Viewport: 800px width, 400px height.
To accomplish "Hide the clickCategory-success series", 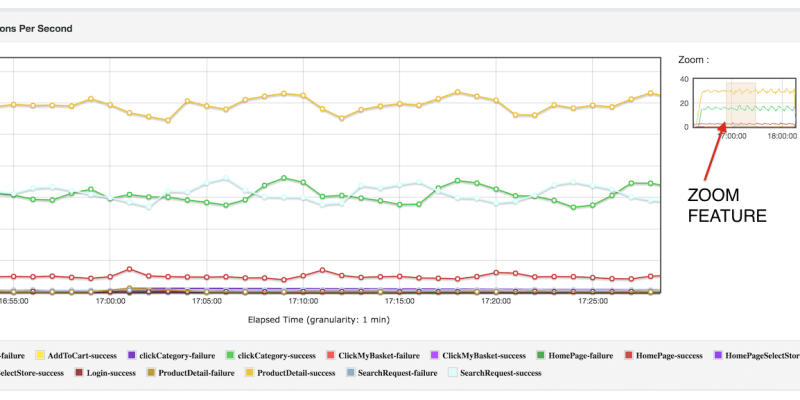I will pos(277,356).
